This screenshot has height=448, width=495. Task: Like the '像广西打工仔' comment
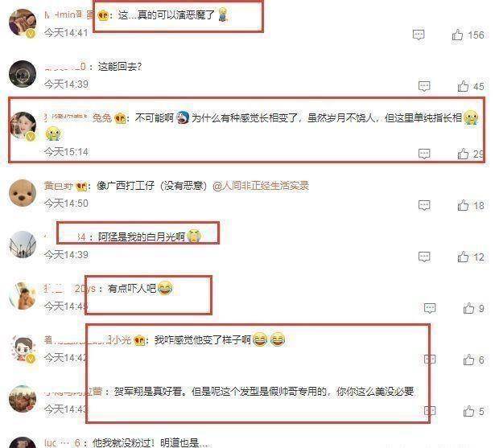463,205
